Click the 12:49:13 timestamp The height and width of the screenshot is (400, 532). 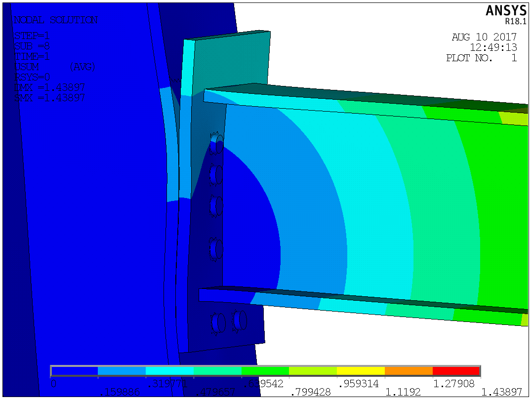tap(493, 47)
